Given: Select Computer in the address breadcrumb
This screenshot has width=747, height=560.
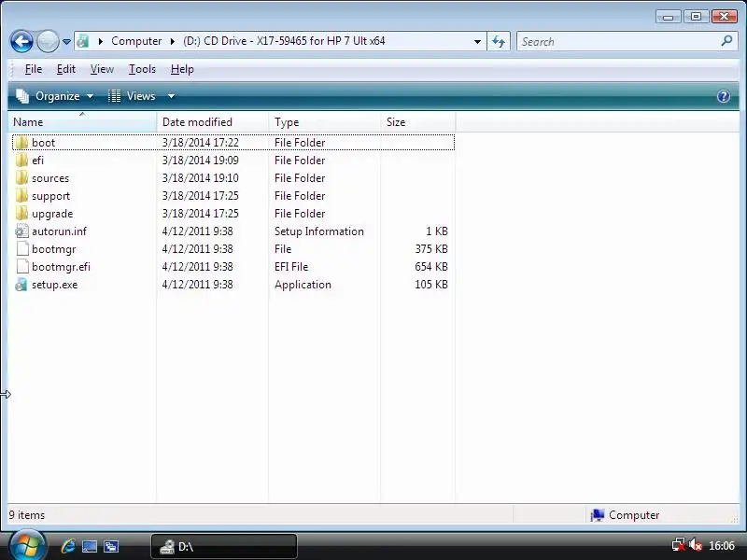Looking at the screenshot, I should tap(136, 41).
